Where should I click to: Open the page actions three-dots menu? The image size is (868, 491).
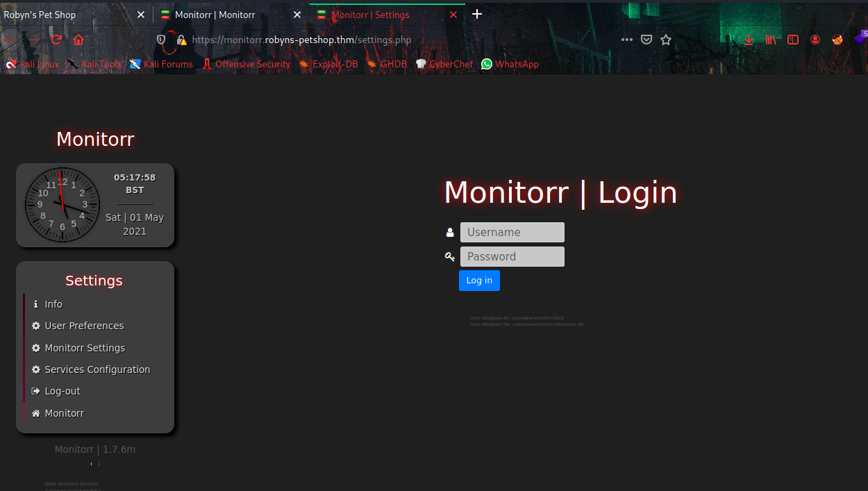(x=627, y=40)
